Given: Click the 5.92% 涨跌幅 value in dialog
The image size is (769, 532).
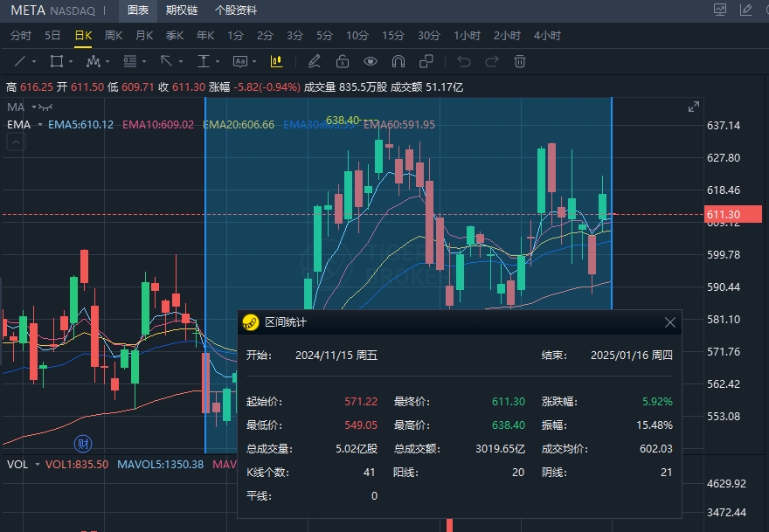Looking at the screenshot, I should point(657,402).
